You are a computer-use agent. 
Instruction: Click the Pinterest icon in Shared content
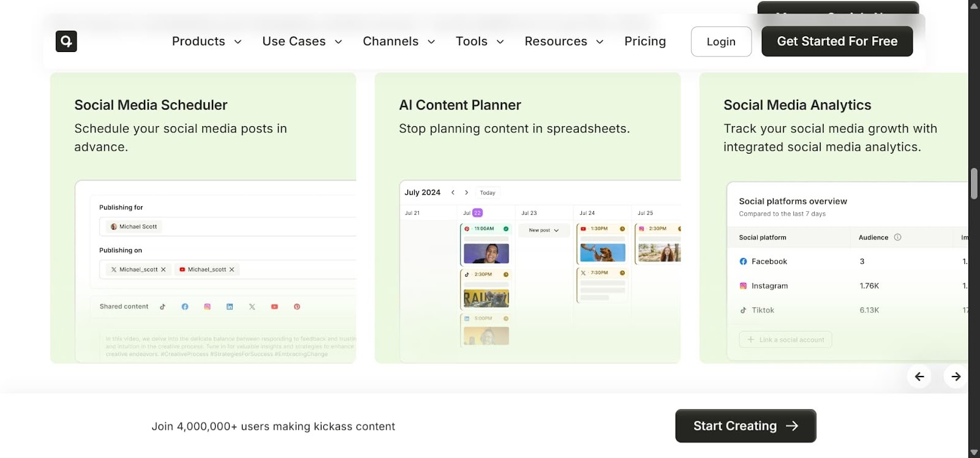point(297,307)
